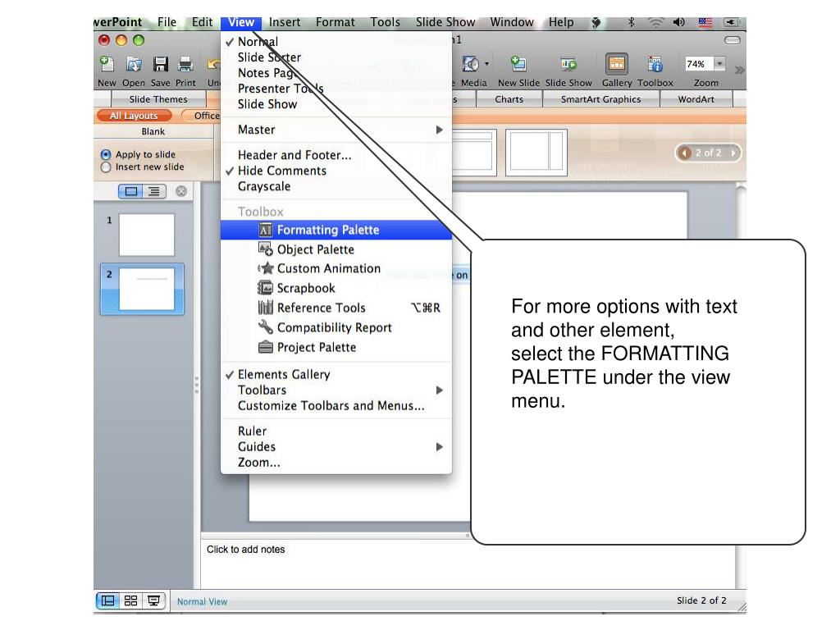The image size is (840, 630).
Task: Start slide show from status bar icon
Action: (x=153, y=600)
